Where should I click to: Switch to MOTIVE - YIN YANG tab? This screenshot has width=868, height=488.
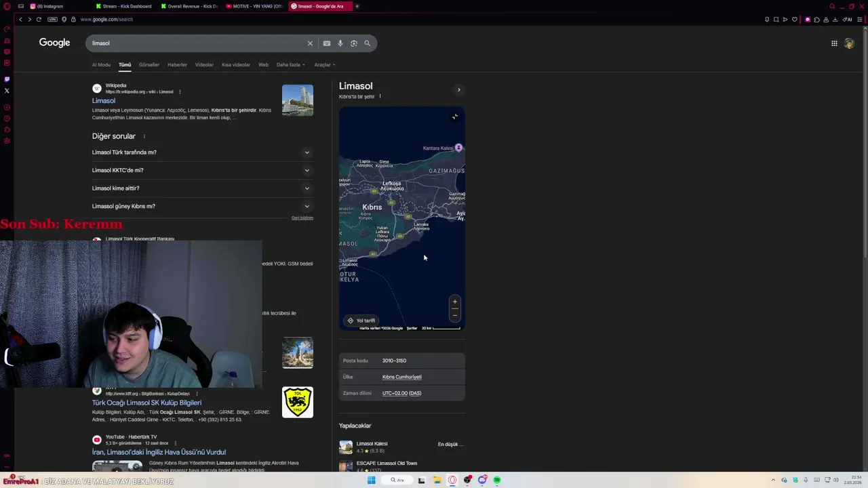(x=255, y=6)
